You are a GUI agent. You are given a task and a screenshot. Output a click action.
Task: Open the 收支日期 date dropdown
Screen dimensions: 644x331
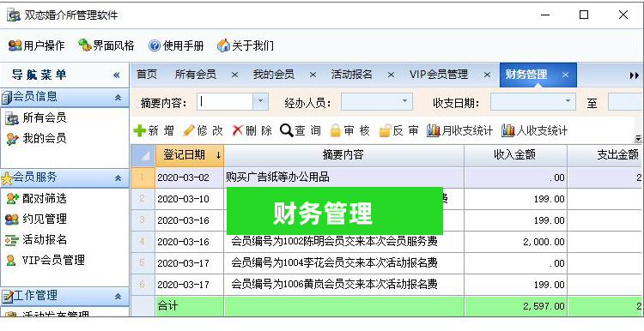pyautogui.click(x=568, y=102)
